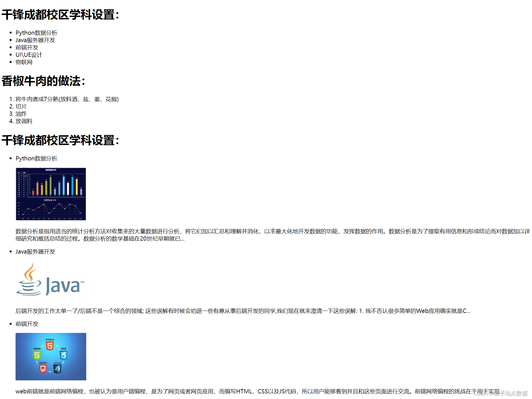Screen dimensions: 532x399
Task: Click the HTML5 CSS3 front-end image
Action: (51, 357)
